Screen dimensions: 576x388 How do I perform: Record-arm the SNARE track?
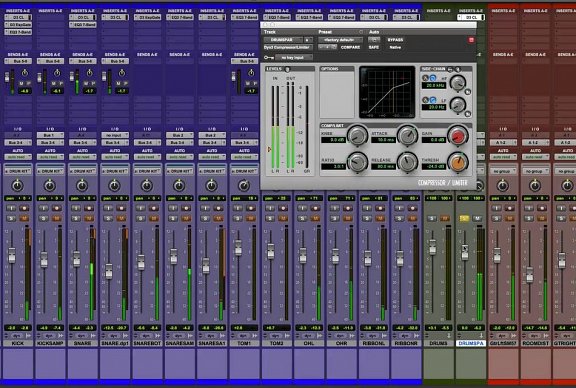[89, 208]
